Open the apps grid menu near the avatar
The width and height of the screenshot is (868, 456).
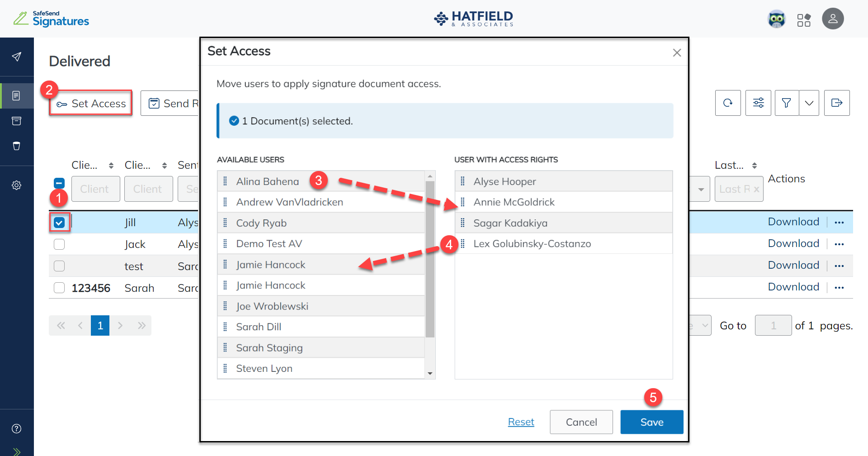[x=805, y=19]
